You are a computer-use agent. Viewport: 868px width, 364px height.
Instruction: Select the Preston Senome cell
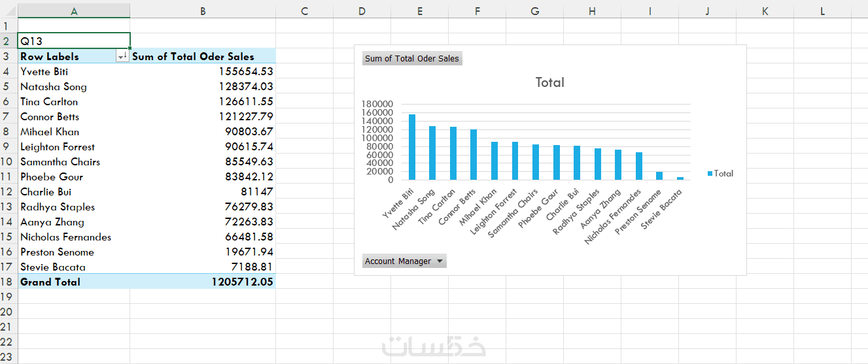(x=74, y=252)
